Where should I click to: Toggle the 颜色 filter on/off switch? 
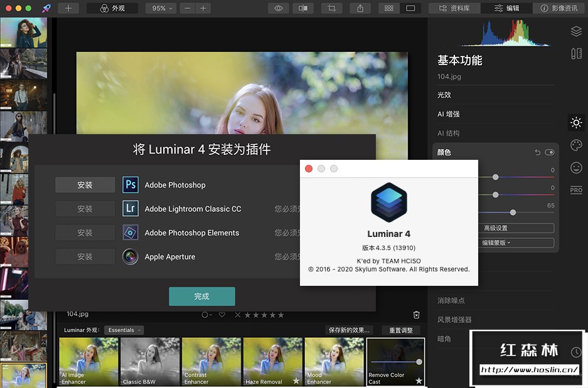coord(550,152)
